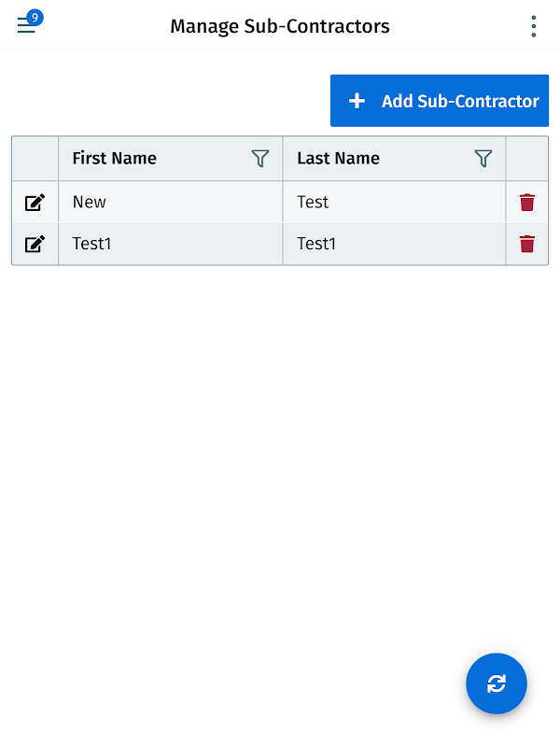560x747 pixels.
Task: Open the hamburger navigation menu
Action: tap(25, 26)
